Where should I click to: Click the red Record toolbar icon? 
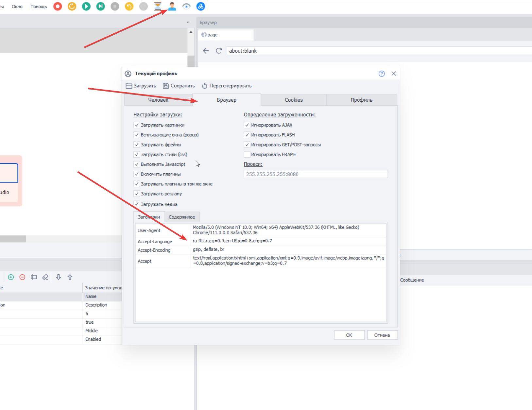coord(58,6)
